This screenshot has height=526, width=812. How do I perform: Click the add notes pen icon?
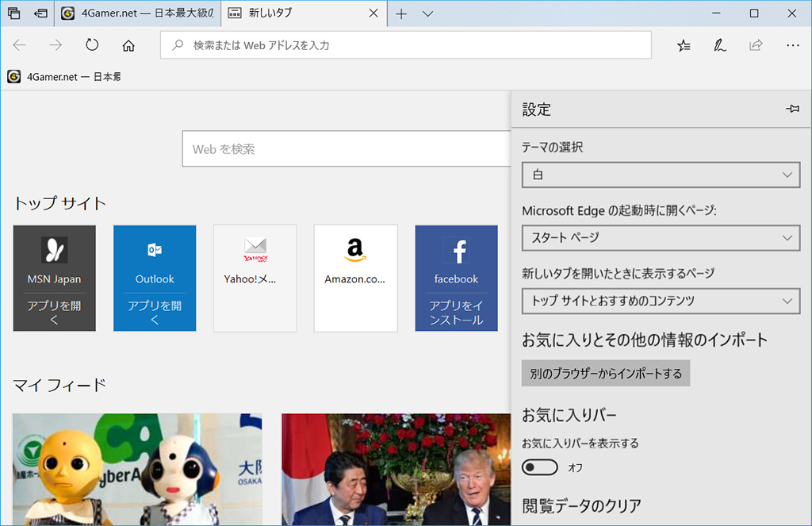[x=719, y=45]
